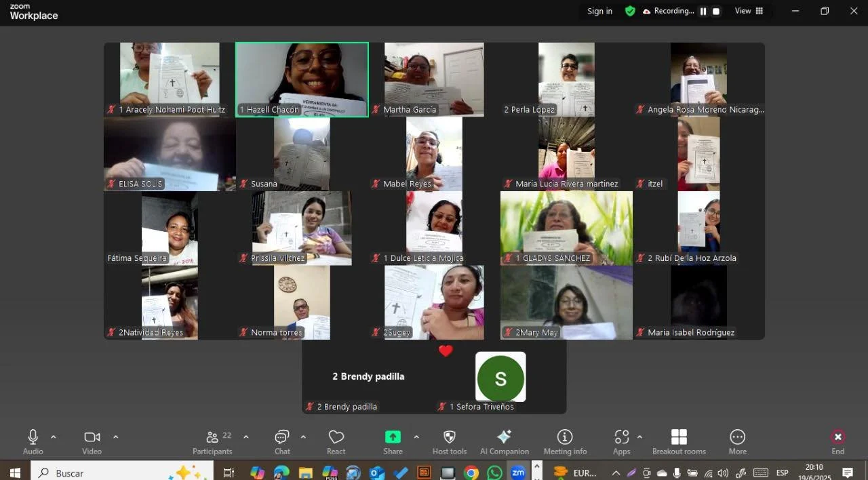
Task: Open the Participants panel
Action: point(212,442)
